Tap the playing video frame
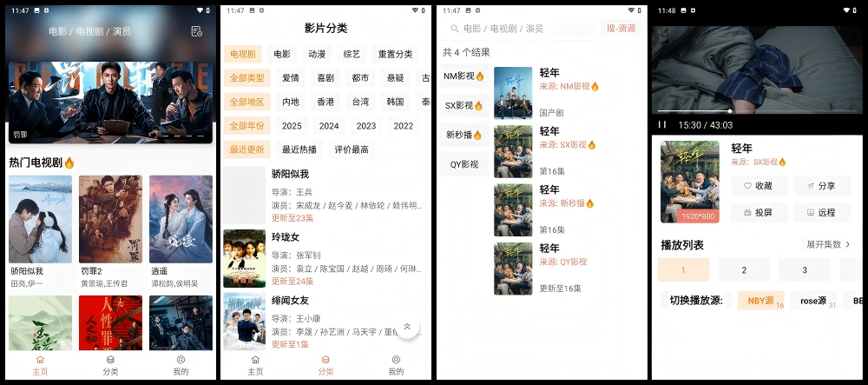 (x=757, y=69)
